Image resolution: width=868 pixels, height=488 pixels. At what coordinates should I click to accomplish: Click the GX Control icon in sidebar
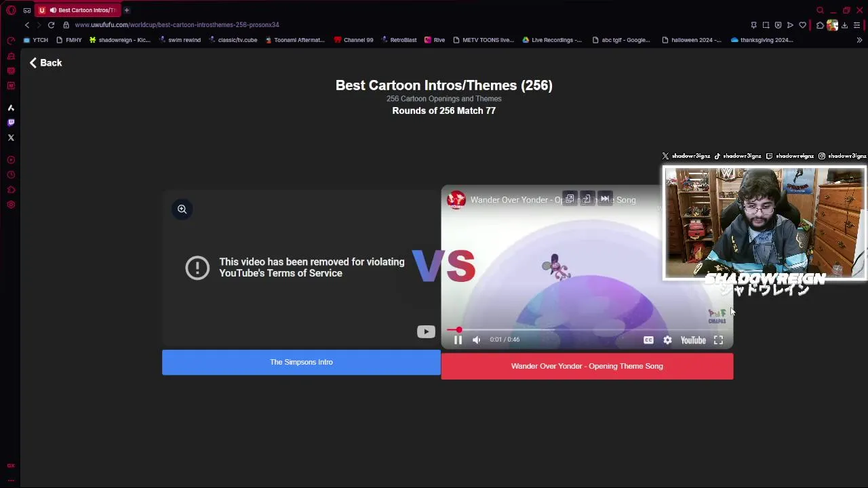[x=11, y=41]
